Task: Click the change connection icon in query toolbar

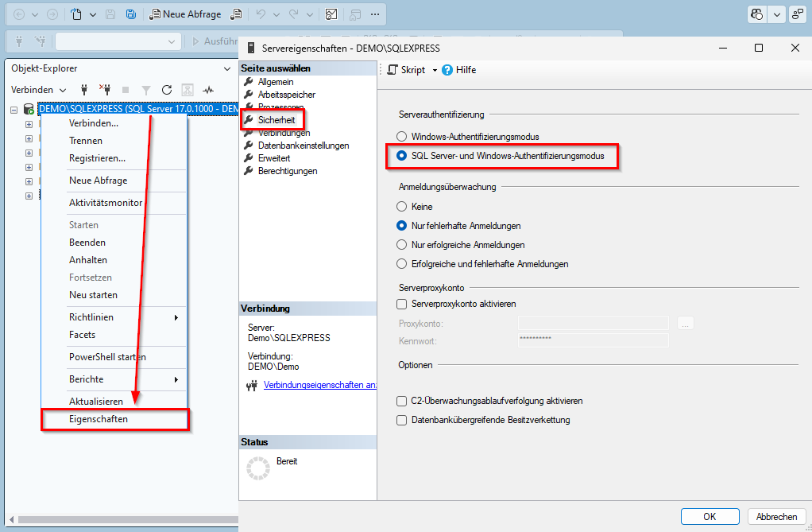Action: click(x=40, y=41)
